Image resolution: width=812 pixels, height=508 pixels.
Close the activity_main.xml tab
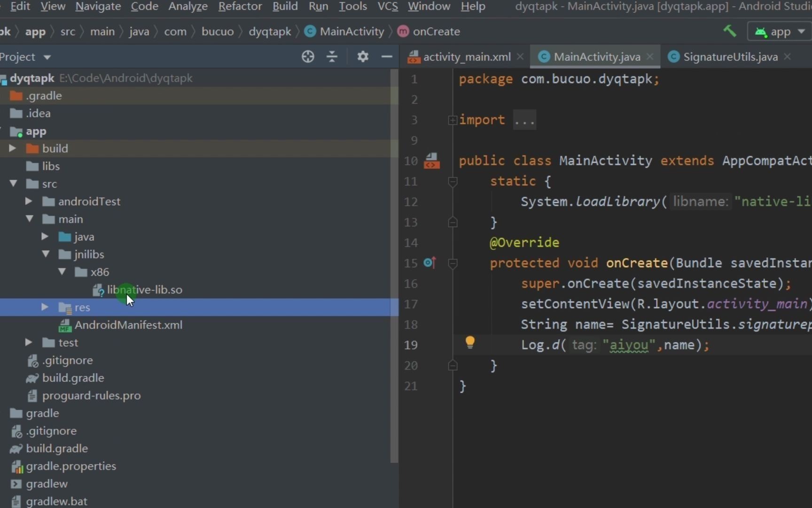(520, 56)
